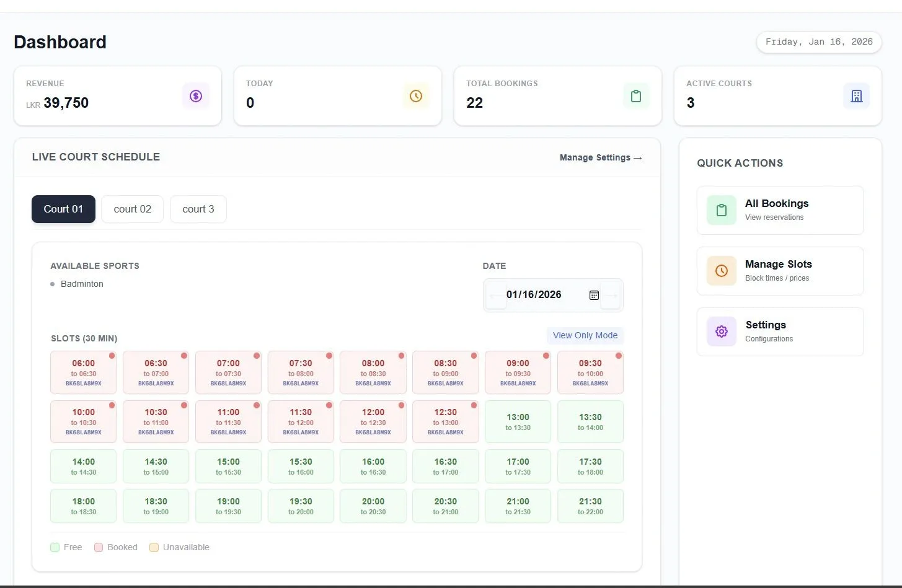Toggle View Only Mode
The image size is (902, 588).
tap(585, 335)
